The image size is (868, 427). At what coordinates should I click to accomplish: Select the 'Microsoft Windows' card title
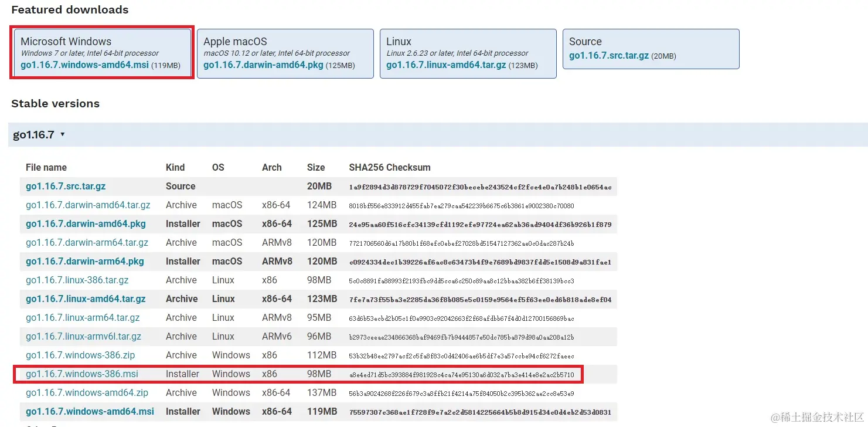66,42
